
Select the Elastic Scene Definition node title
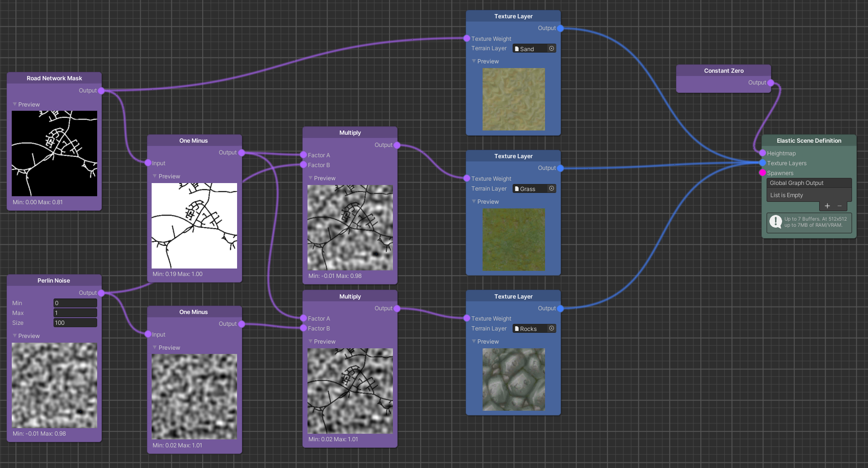coord(808,141)
